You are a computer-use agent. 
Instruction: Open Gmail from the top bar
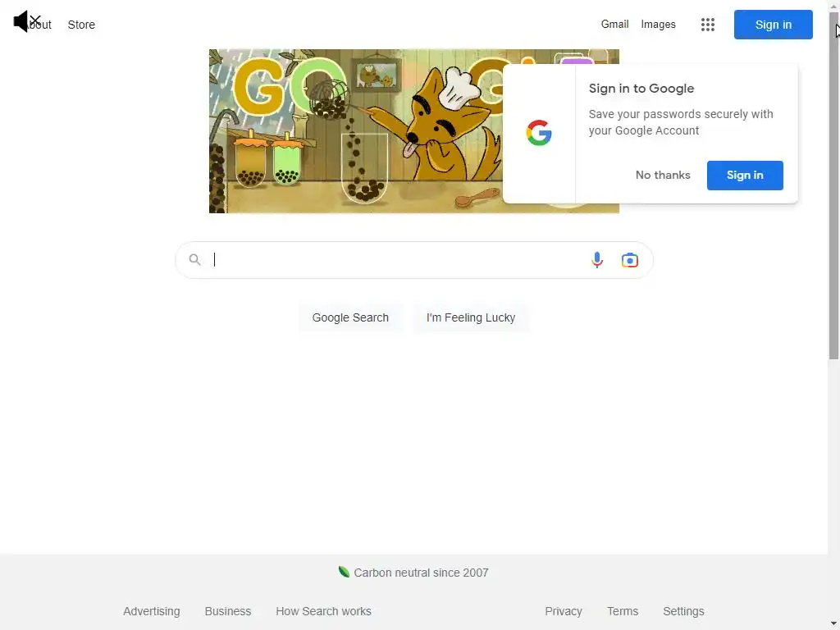614,24
